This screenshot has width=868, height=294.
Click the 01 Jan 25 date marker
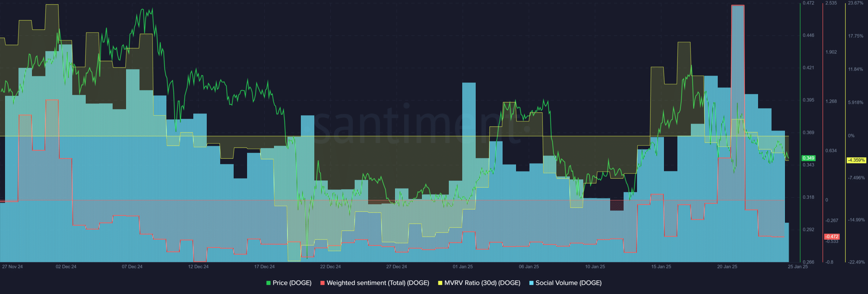pos(462,267)
